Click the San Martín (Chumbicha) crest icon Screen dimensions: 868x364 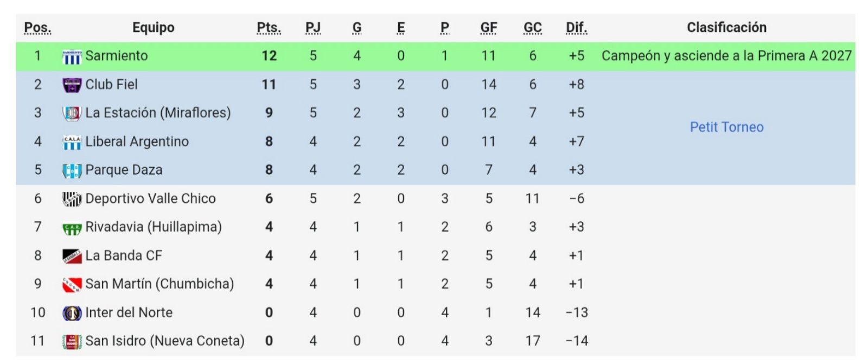pos(72,284)
